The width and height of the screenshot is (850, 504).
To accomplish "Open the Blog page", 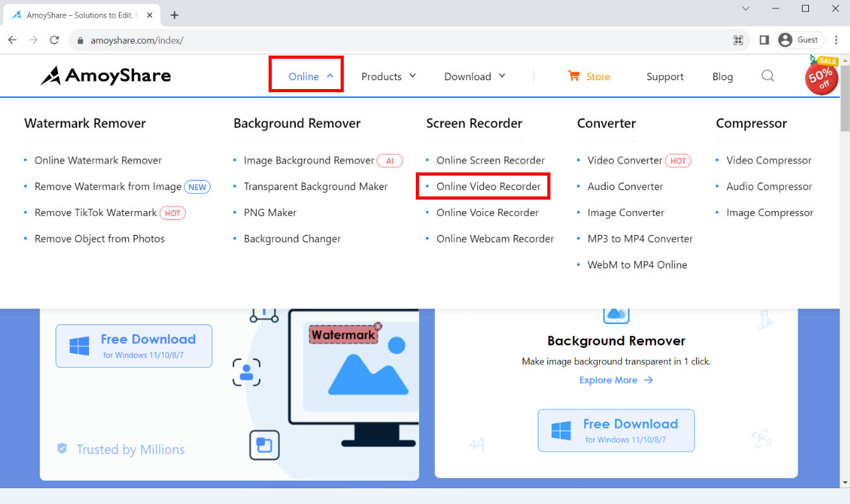I will click(722, 76).
